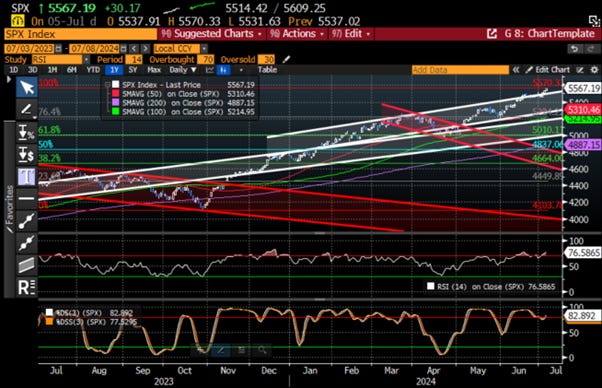The height and width of the screenshot is (388, 602).
Task: Edit the start date 07/03/2023 field
Action: click(29, 49)
